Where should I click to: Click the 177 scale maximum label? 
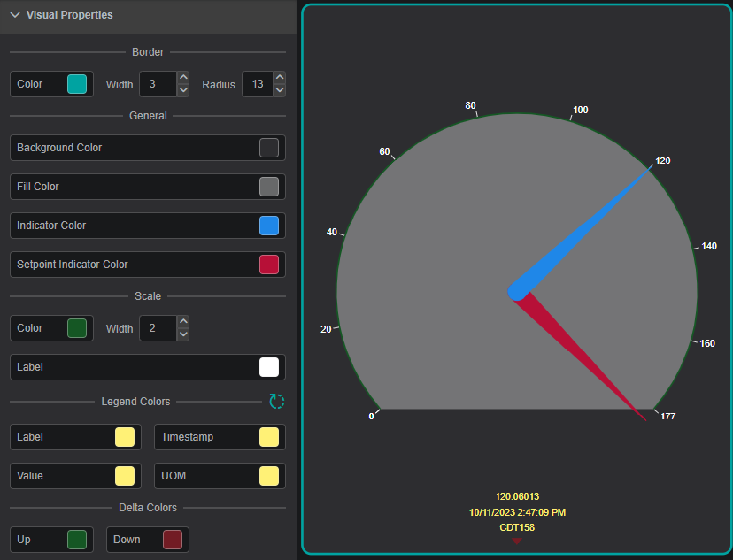tap(668, 416)
